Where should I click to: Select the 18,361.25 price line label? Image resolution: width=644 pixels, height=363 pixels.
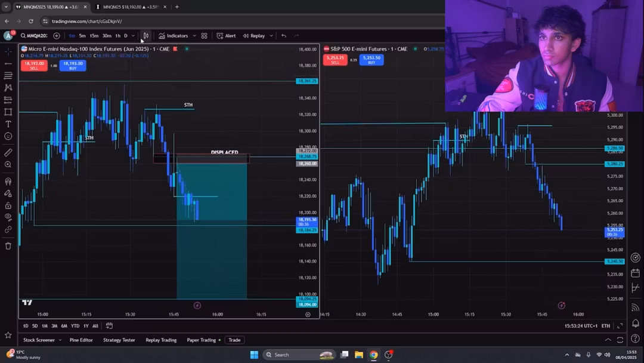pyautogui.click(x=307, y=81)
